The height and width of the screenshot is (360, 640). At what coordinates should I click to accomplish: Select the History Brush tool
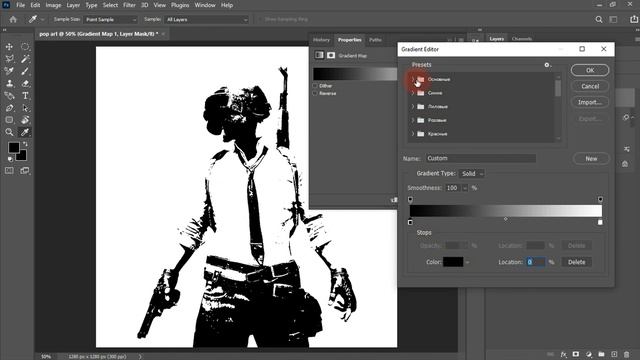tap(9, 96)
